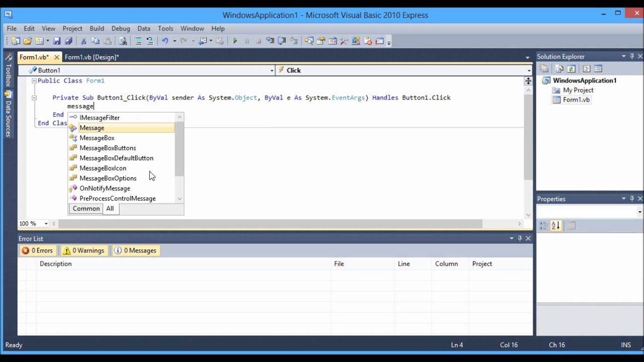Click the Step Over debug icon
The image size is (644, 362).
coord(282,41)
